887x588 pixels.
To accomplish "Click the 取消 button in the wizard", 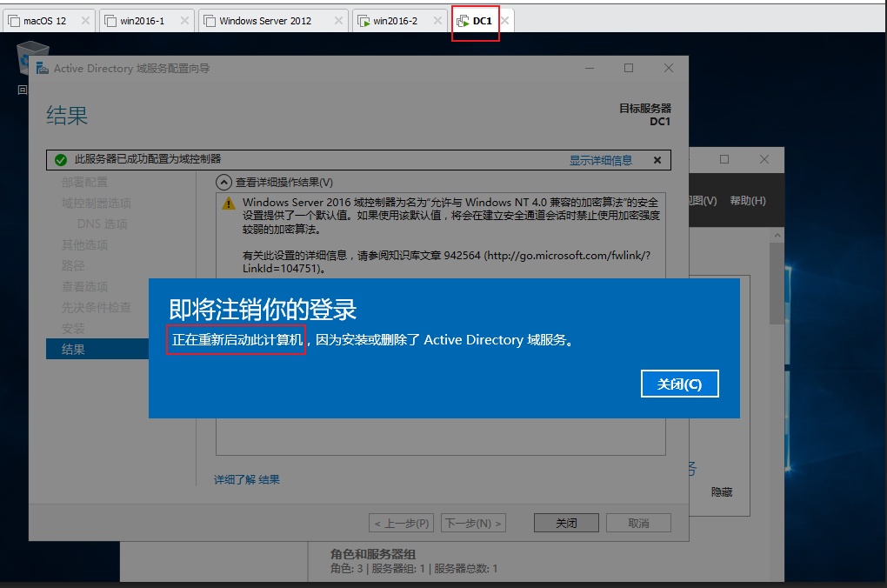I will click(638, 523).
